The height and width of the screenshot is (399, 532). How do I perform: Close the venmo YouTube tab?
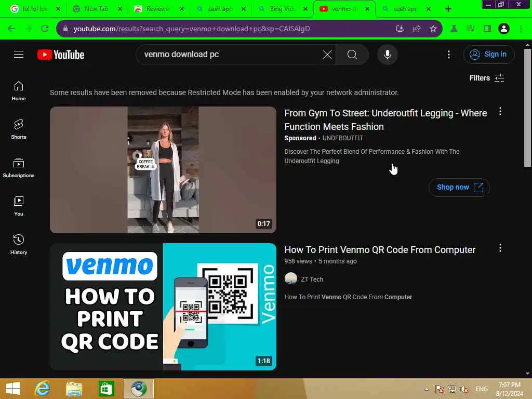[x=367, y=9]
